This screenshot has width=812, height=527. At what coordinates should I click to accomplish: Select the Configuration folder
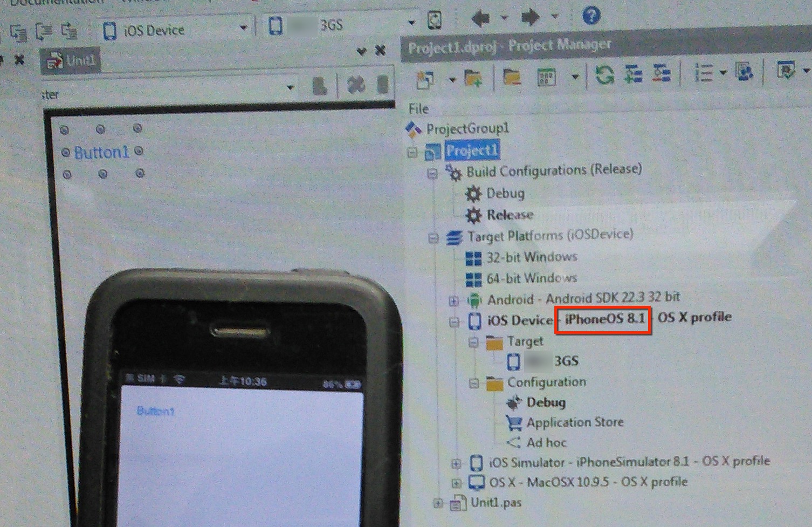click(546, 382)
